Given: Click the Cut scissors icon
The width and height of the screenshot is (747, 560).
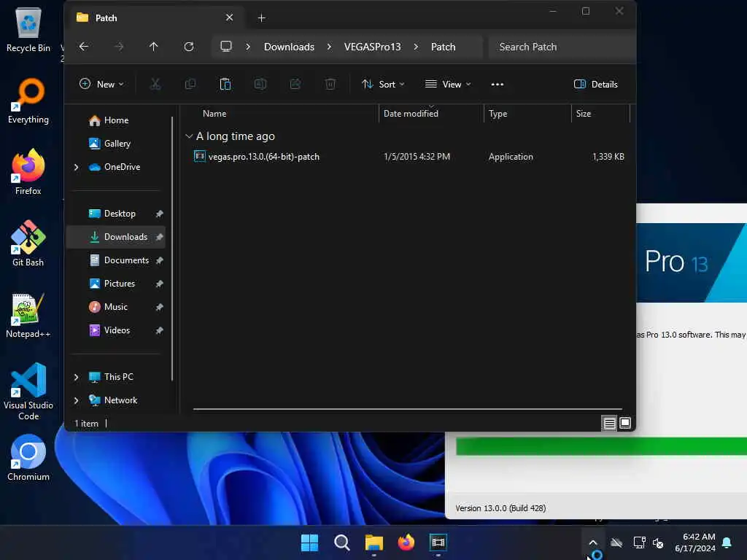Looking at the screenshot, I should pos(155,85).
